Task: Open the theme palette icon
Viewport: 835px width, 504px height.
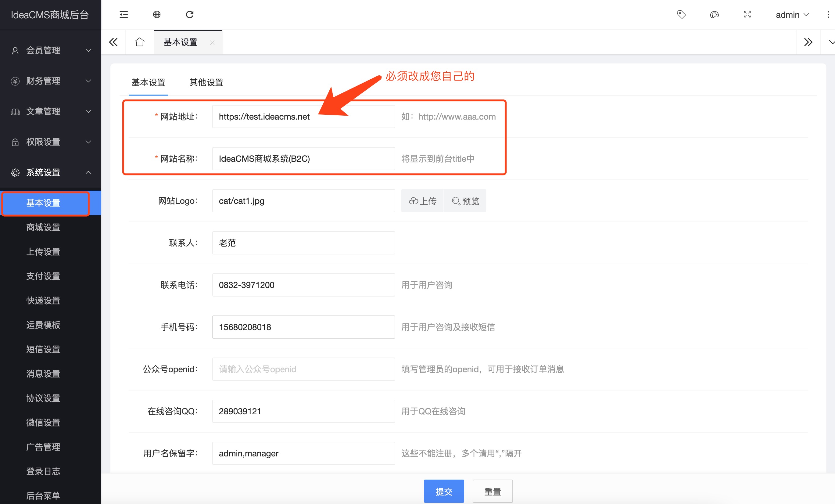Action: pos(714,15)
